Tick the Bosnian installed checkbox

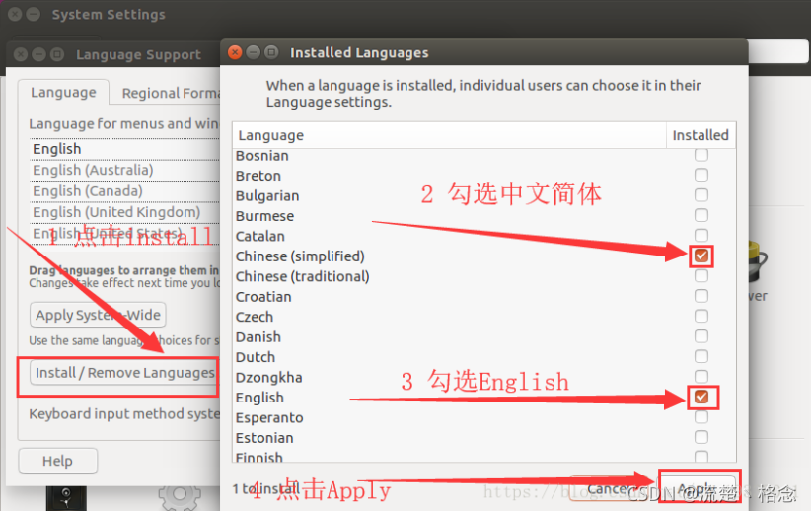pos(701,155)
